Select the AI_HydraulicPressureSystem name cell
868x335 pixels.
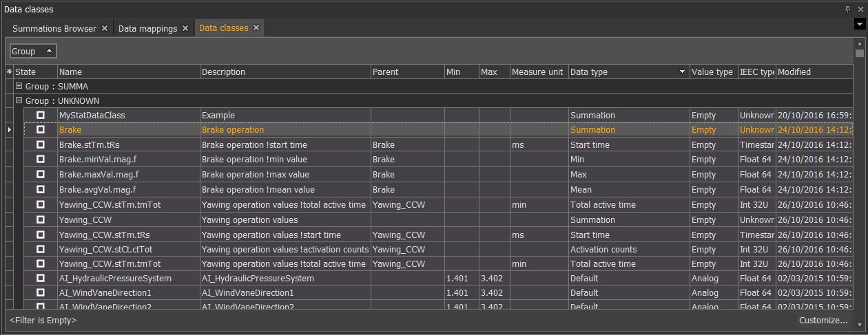[x=129, y=279]
